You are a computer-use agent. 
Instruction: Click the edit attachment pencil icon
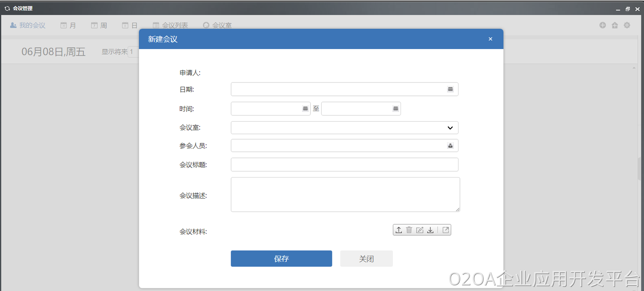(x=420, y=230)
